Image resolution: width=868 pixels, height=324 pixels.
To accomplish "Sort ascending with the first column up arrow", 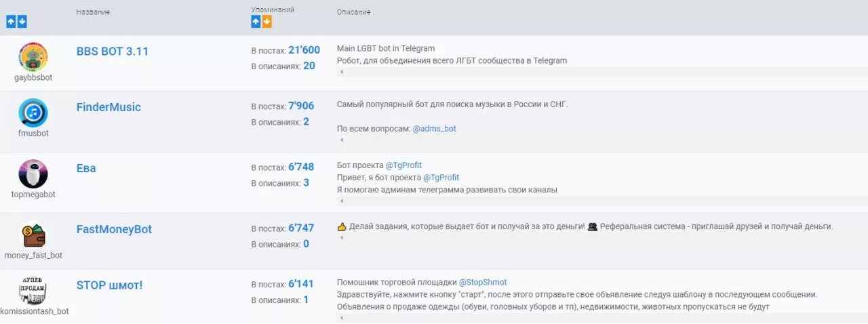I will [x=11, y=22].
